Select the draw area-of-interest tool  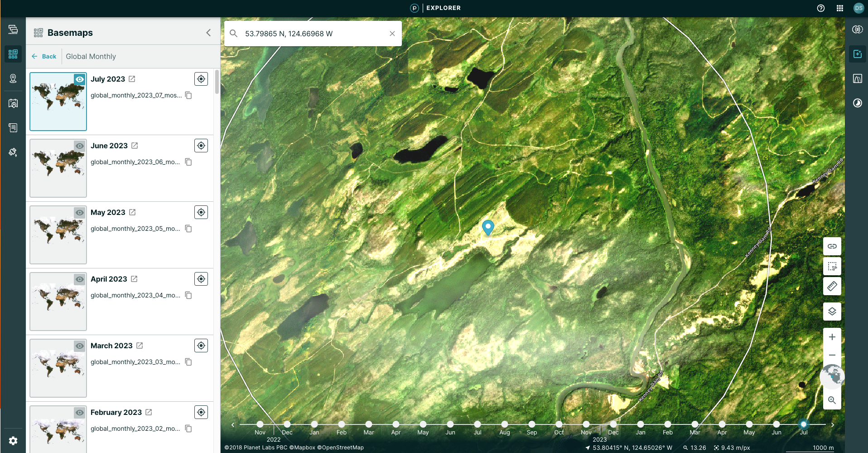click(x=832, y=266)
